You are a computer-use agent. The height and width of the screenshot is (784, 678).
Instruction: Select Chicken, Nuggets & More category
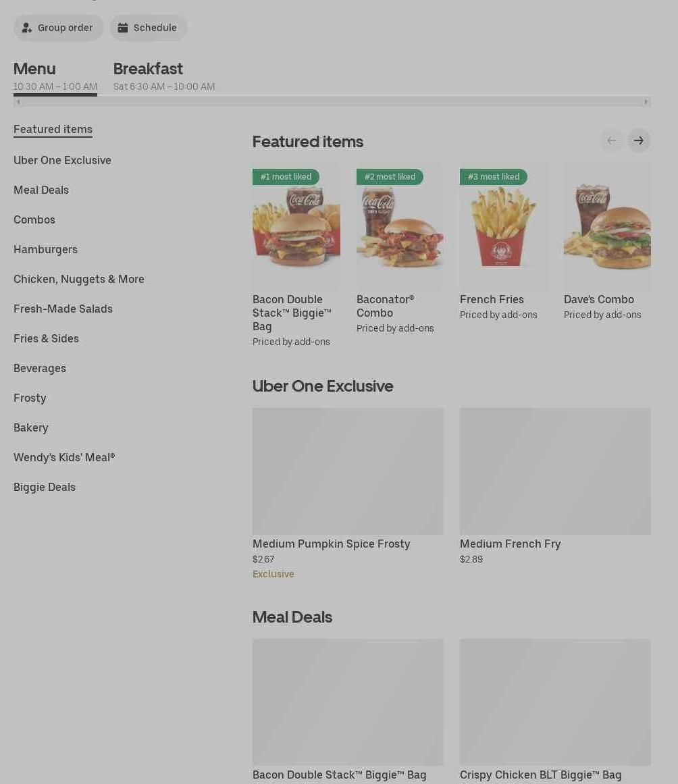pyautogui.click(x=79, y=279)
